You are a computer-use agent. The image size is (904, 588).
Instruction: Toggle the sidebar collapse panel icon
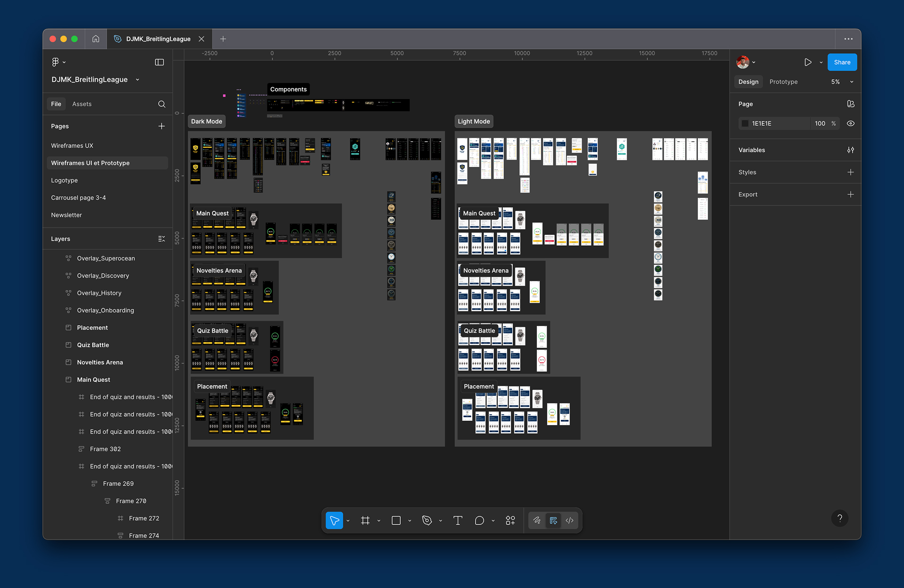click(159, 62)
